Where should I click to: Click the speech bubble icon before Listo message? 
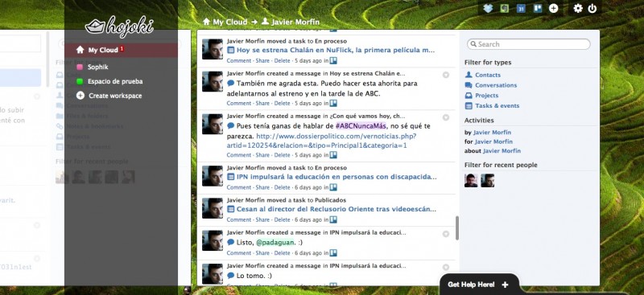(x=231, y=242)
